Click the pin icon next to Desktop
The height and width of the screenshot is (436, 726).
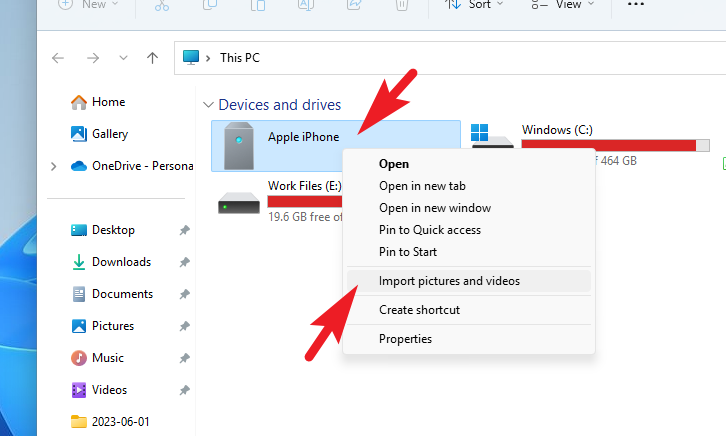pos(185,230)
